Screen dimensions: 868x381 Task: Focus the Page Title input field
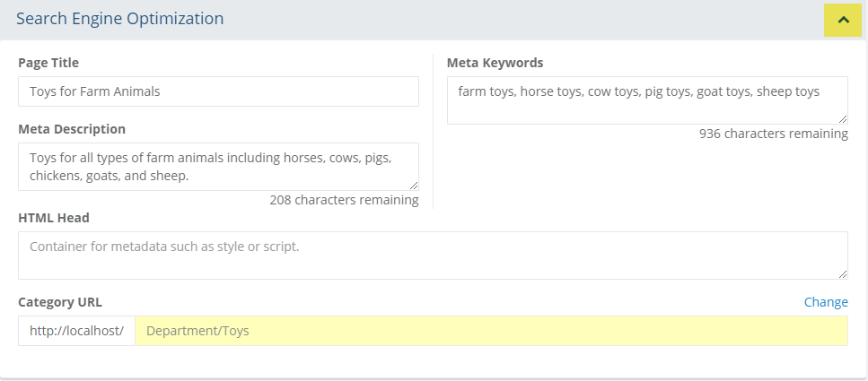point(218,91)
